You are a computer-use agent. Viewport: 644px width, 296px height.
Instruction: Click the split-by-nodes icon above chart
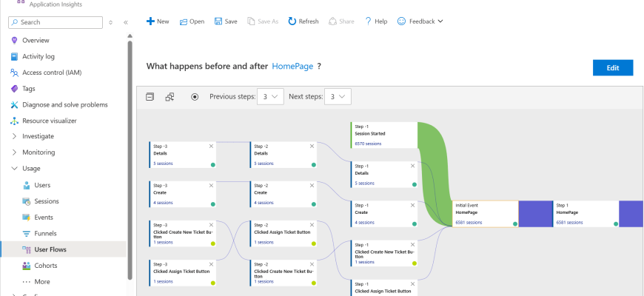pyautogui.click(x=170, y=96)
